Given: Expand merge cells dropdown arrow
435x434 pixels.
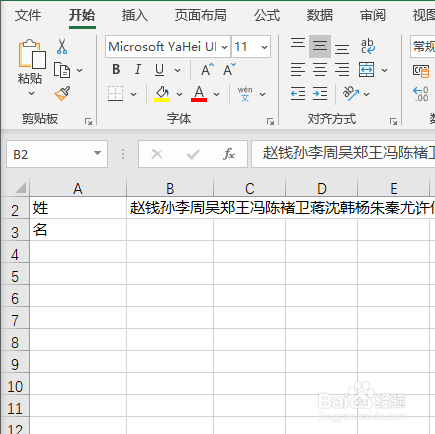Looking at the screenshot, I should pos(384,70).
